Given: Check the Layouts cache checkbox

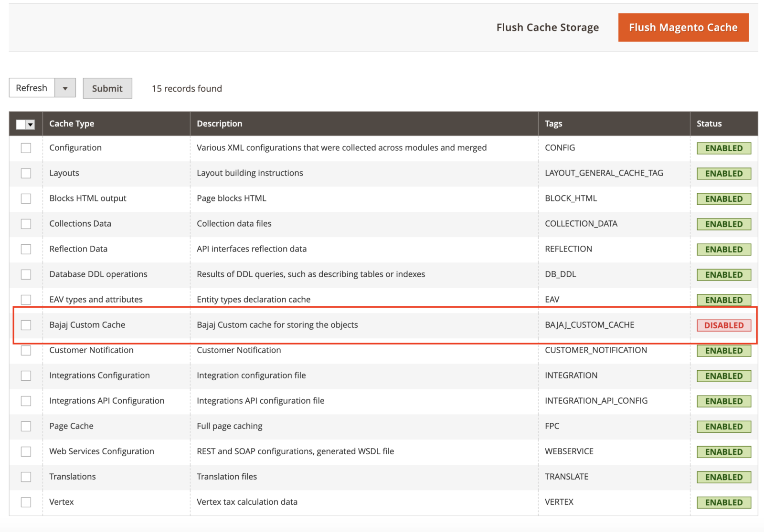Looking at the screenshot, I should click(x=26, y=173).
